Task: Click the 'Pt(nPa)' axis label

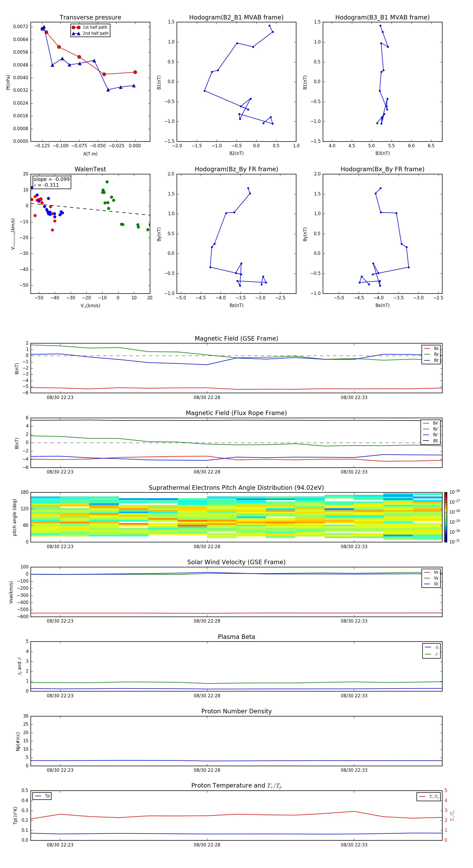Action: (8, 82)
